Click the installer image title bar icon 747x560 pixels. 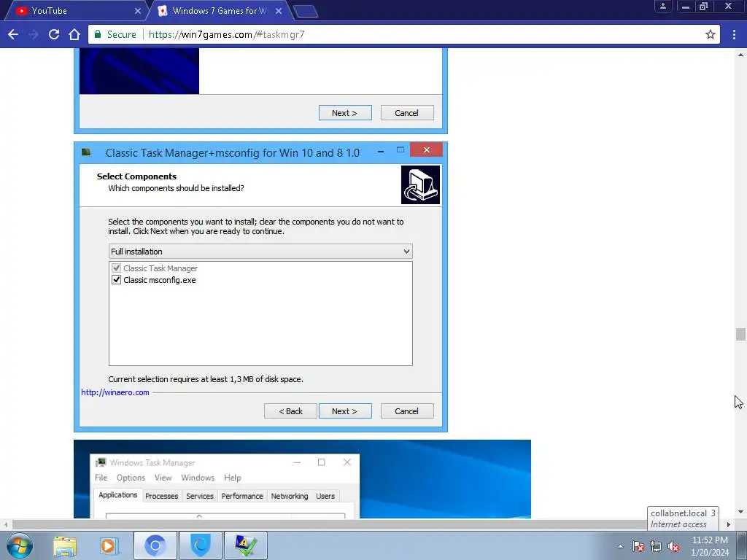pos(86,152)
